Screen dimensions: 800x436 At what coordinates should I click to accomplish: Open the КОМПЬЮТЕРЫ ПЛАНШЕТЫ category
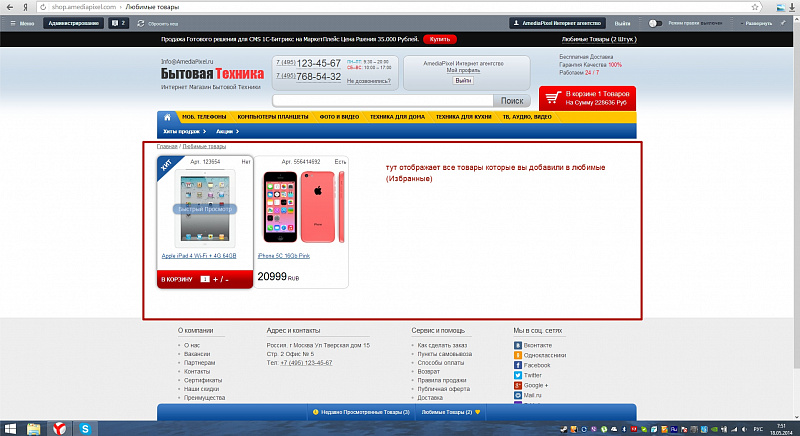tap(273, 117)
